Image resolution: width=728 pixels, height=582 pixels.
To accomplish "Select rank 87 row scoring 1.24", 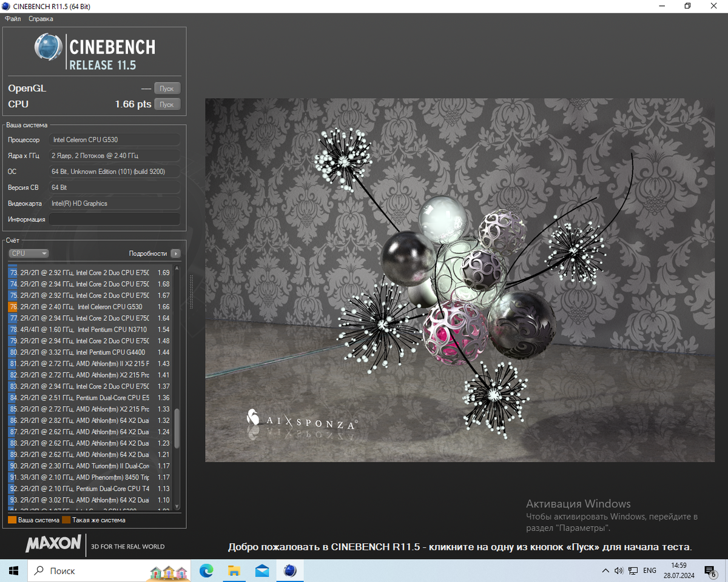I will pos(90,432).
